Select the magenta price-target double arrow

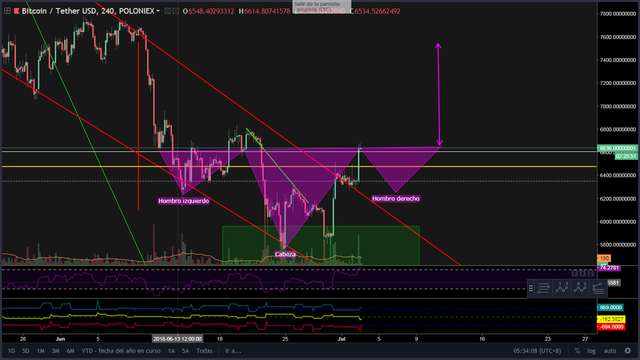(x=438, y=95)
